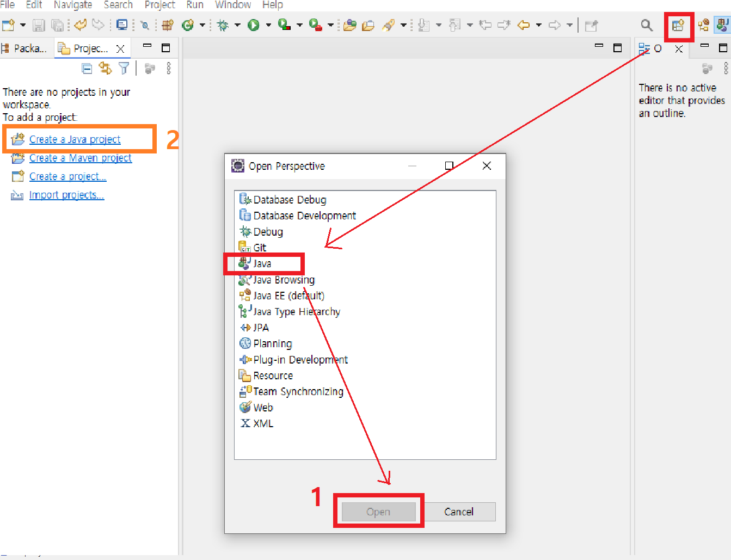The image size is (731, 560).
Task: Click the Create a project... link
Action: 68,176
